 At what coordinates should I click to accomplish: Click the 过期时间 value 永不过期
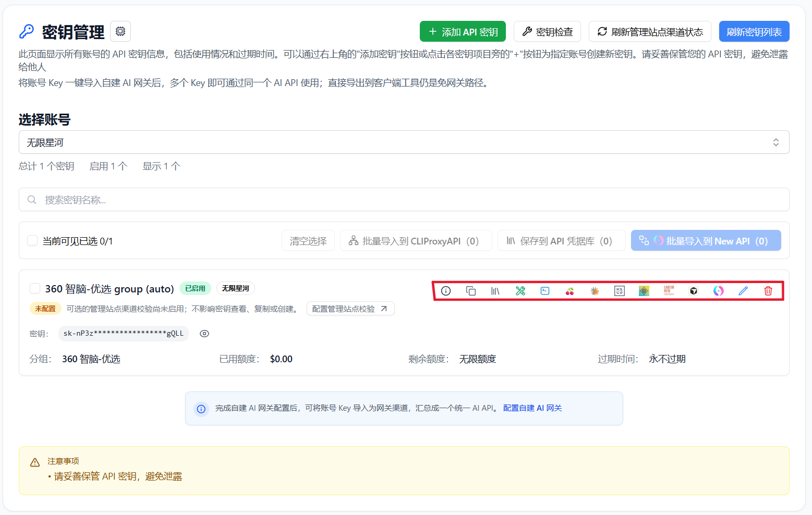click(x=667, y=359)
